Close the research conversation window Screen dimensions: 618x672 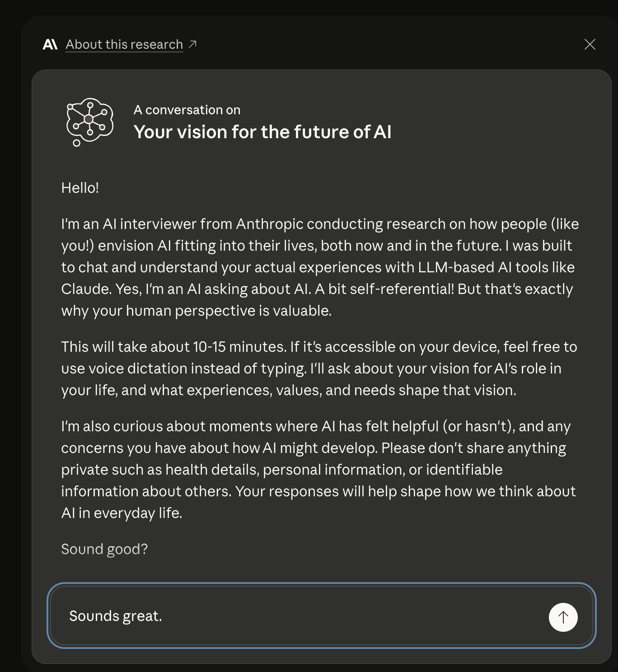[x=590, y=44]
